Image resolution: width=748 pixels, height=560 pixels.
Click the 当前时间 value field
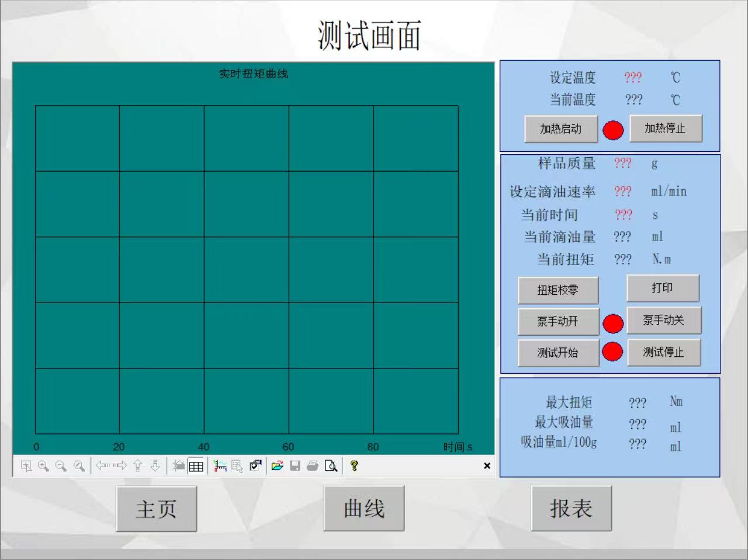[624, 215]
